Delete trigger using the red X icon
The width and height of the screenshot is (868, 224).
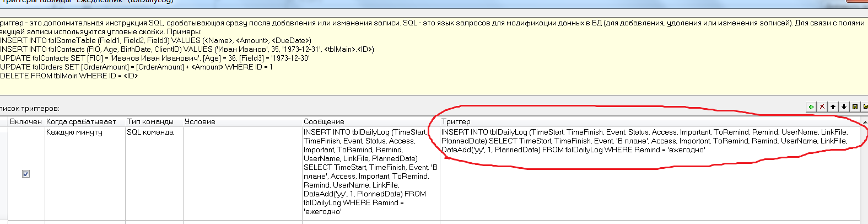[822, 106]
